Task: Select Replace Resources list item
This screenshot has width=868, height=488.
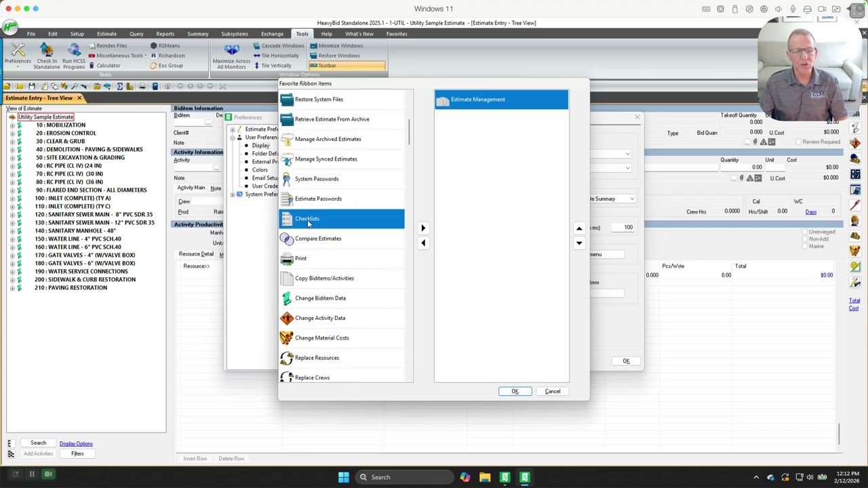Action: (x=342, y=358)
